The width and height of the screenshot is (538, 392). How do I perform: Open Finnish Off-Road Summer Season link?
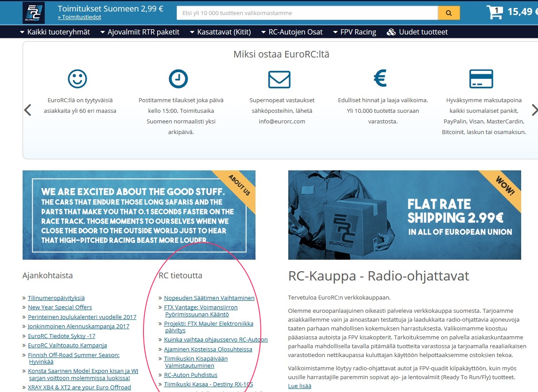[x=74, y=358]
